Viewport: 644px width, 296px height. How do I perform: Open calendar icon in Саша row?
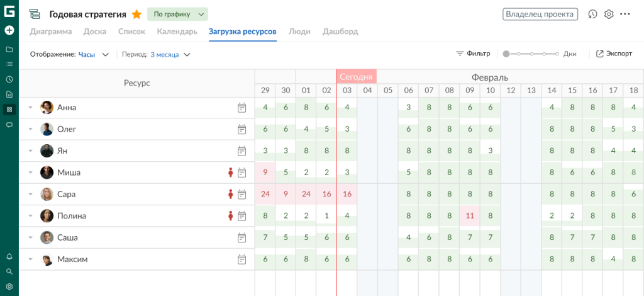242,237
